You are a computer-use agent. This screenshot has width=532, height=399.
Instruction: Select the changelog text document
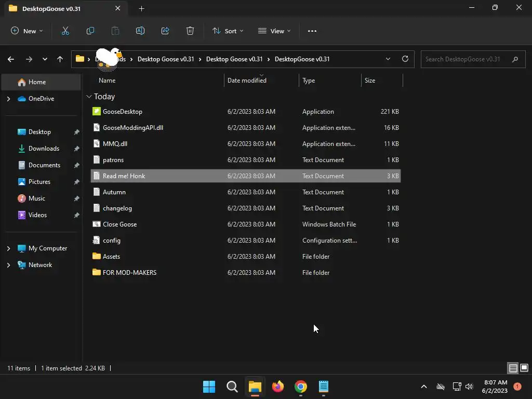click(246, 208)
